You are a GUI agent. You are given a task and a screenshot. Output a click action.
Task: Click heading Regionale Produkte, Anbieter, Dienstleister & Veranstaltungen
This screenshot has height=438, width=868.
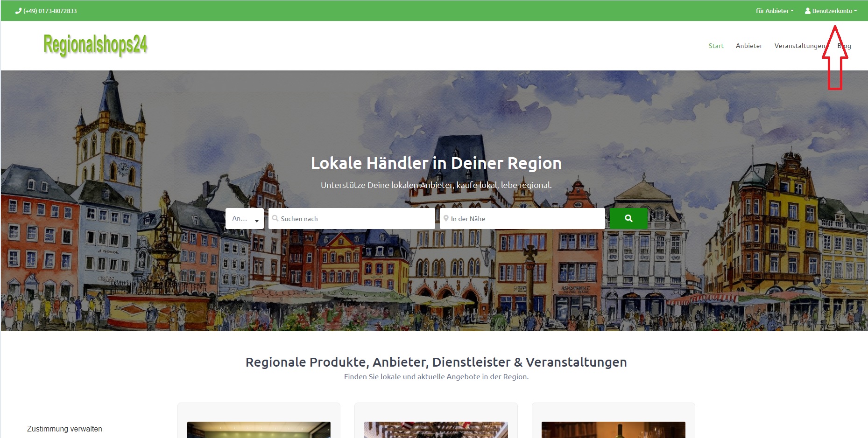click(436, 362)
